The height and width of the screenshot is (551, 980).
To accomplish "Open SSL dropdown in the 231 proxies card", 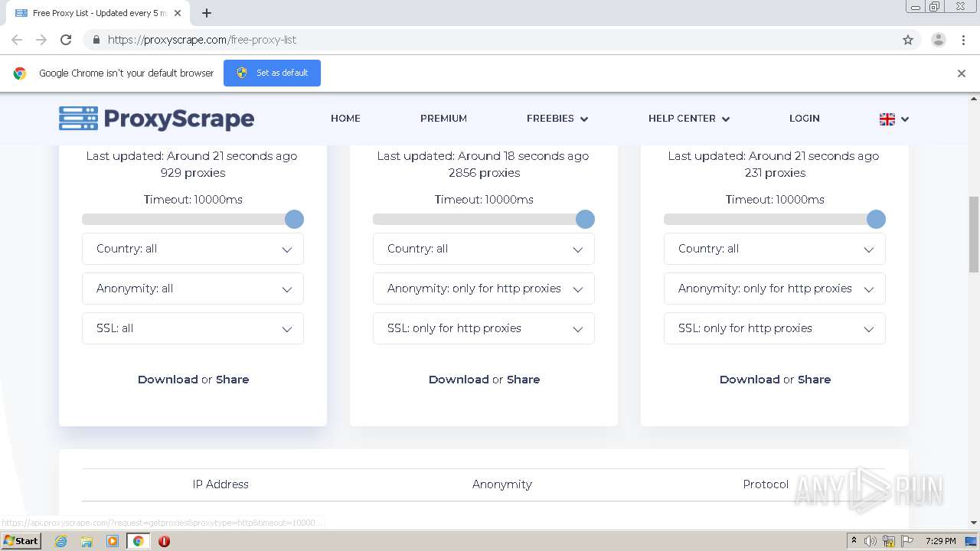I will pos(775,328).
